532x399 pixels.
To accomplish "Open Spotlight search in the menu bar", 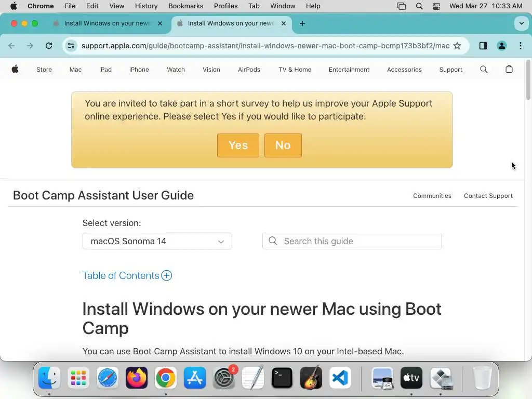I will click(x=419, y=6).
